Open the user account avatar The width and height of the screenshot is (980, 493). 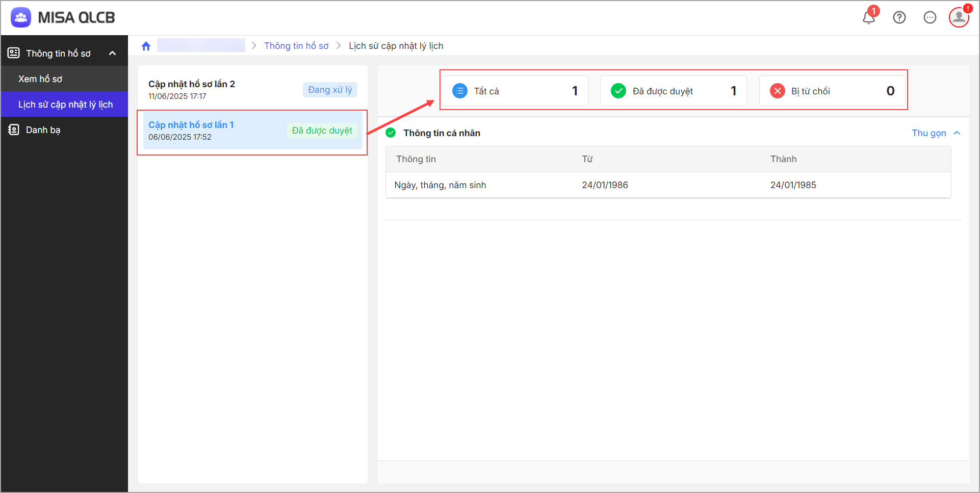959,17
